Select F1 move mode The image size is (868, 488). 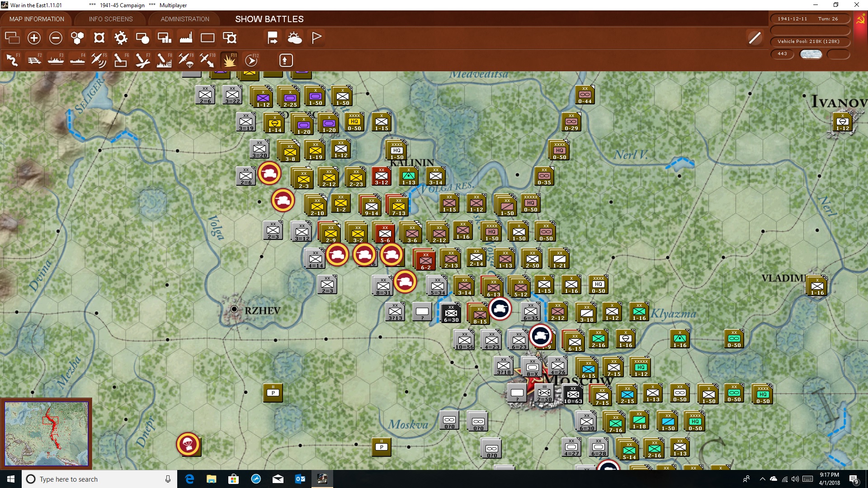click(x=12, y=60)
